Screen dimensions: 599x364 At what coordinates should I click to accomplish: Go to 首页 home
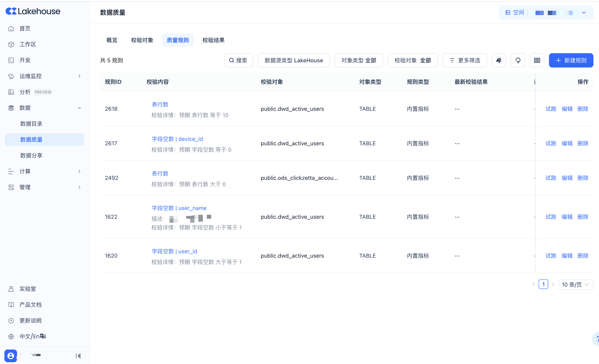coord(25,28)
